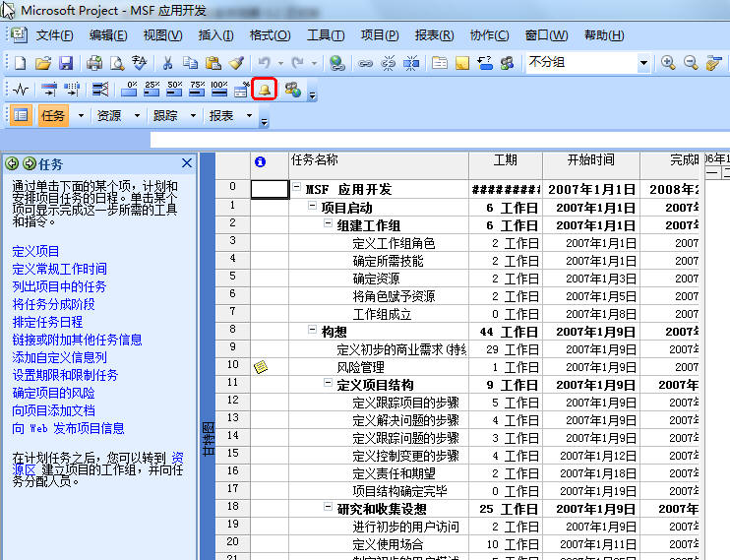Show project statistics icon

tap(21, 89)
